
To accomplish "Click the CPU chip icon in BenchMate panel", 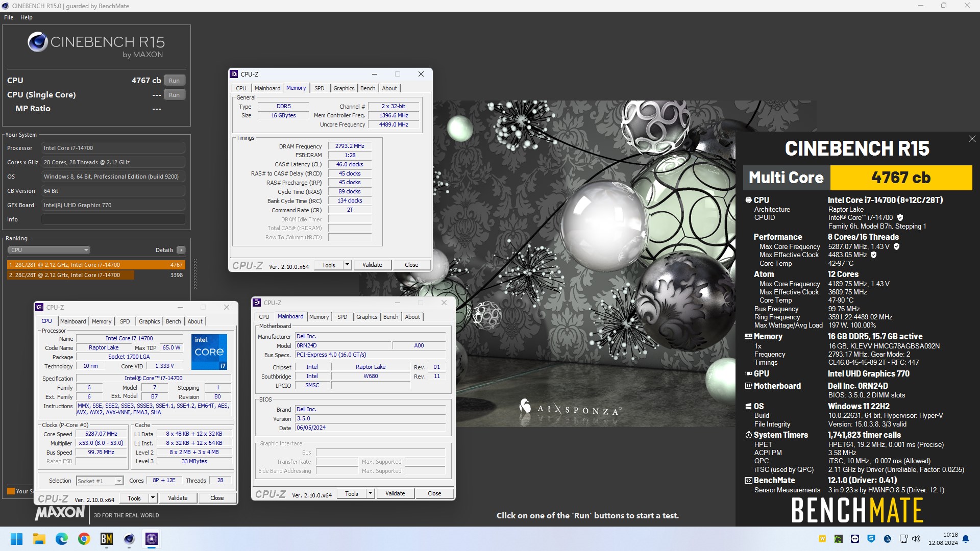I will coord(748,200).
